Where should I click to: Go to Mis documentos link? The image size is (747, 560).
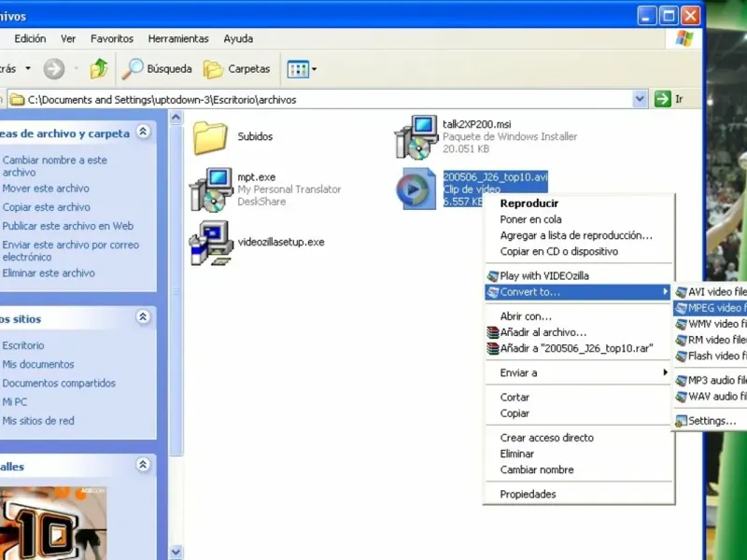pos(38,364)
